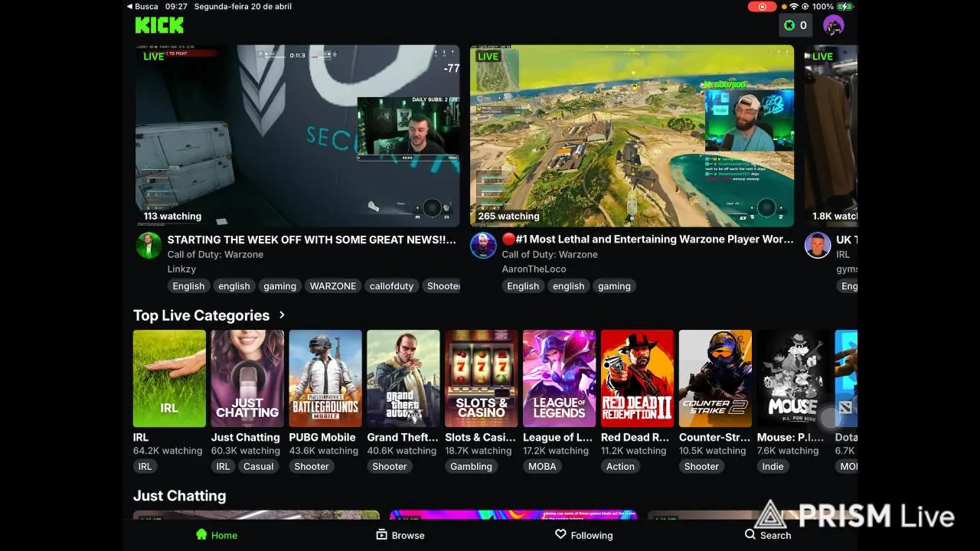This screenshot has width=980, height=551.
Task: Select the gaming tag on AaronTheLoco's stream
Action: pyautogui.click(x=614, y=286)
